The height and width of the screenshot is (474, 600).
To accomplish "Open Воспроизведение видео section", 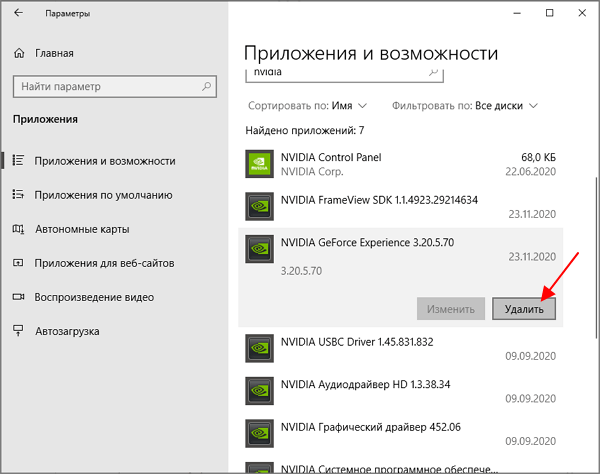I will [94, 297].
